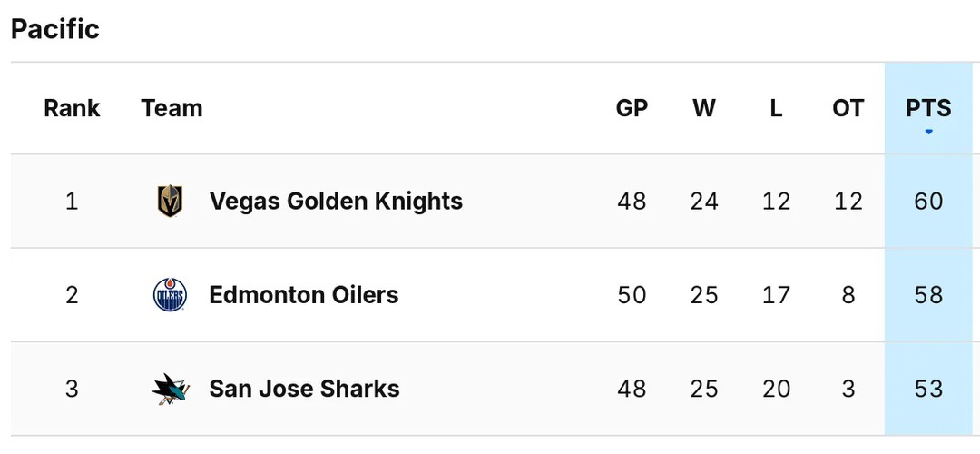Sort table by GP column header
This screenshot has width=980, height=454.
tap(632, 109)
